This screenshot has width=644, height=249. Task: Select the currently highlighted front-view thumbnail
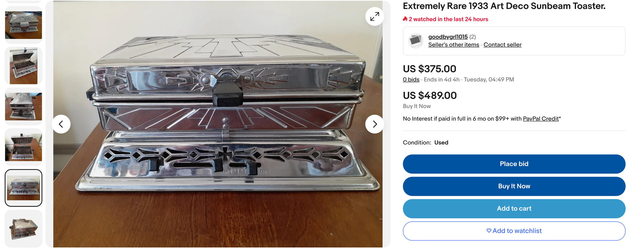point(24,188)
